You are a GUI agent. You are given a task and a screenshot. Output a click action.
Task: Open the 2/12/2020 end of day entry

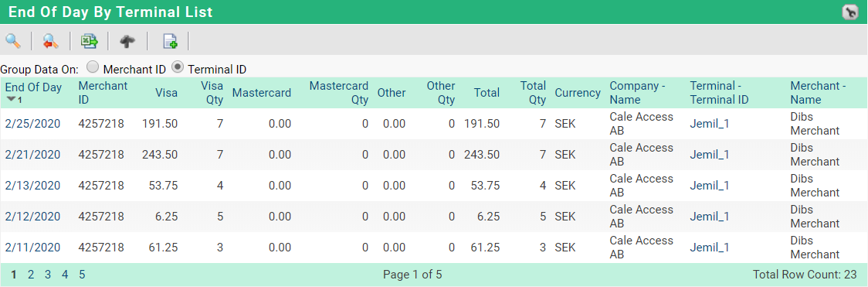(32, 217)
